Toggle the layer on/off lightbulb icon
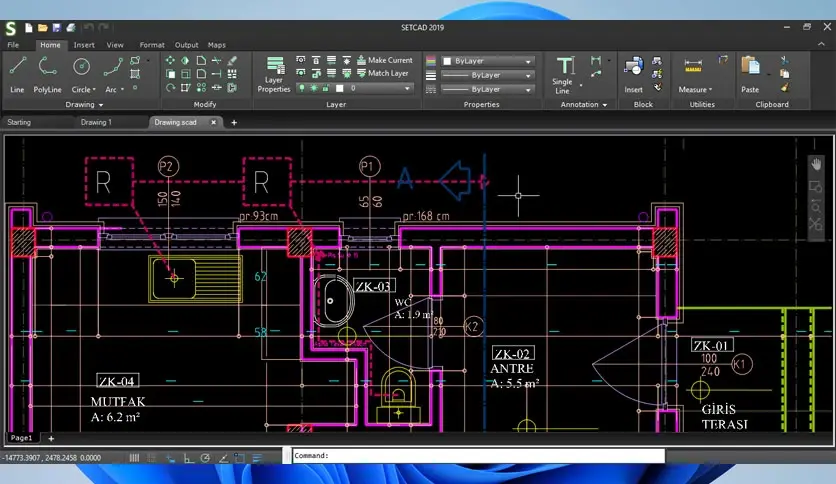 click(302, 88)
